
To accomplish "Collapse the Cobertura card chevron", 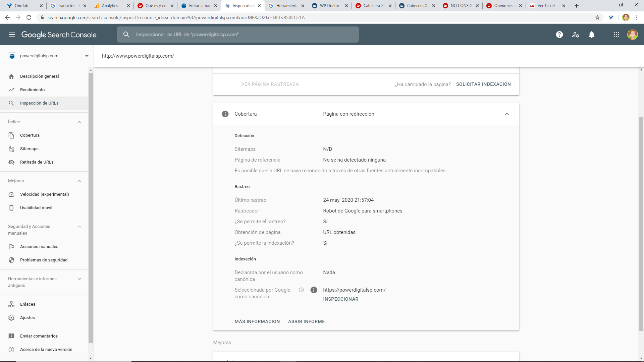I will (x=507, y=114).
